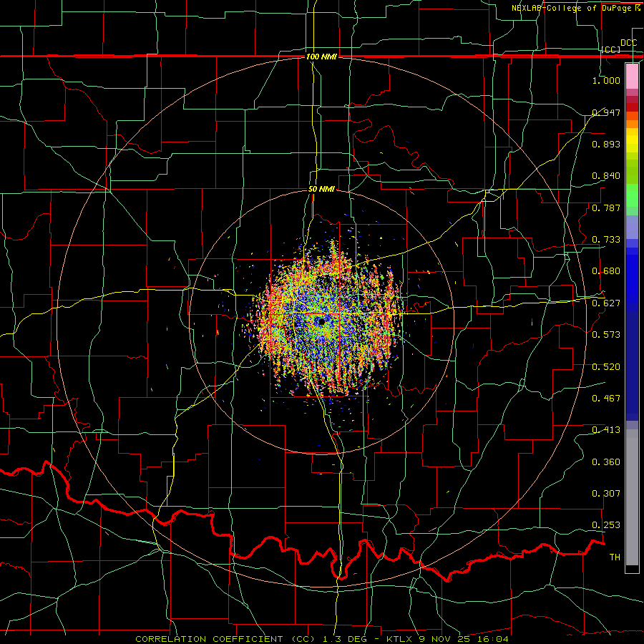The image size is (644, 644).
Task: Click the 0.840 scale value
Action: click(606, 176)
